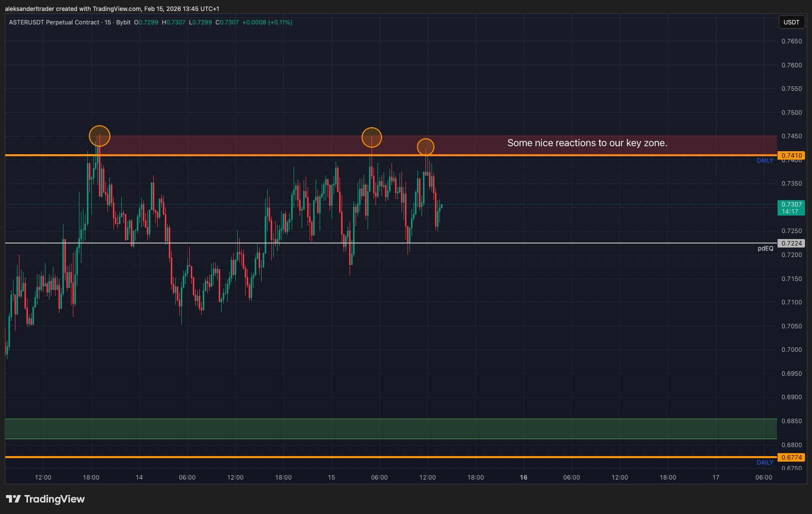Click the 0.7650 price axis label
Viewport: 812px width, 514px height.
792,41
